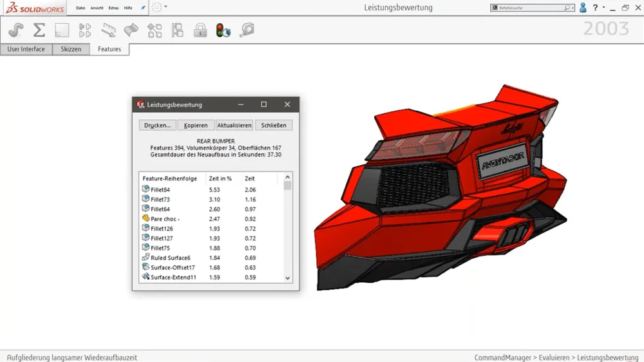
Task: Click the Kopieren button
Action: pyautogui.click(x=196, y=126)
